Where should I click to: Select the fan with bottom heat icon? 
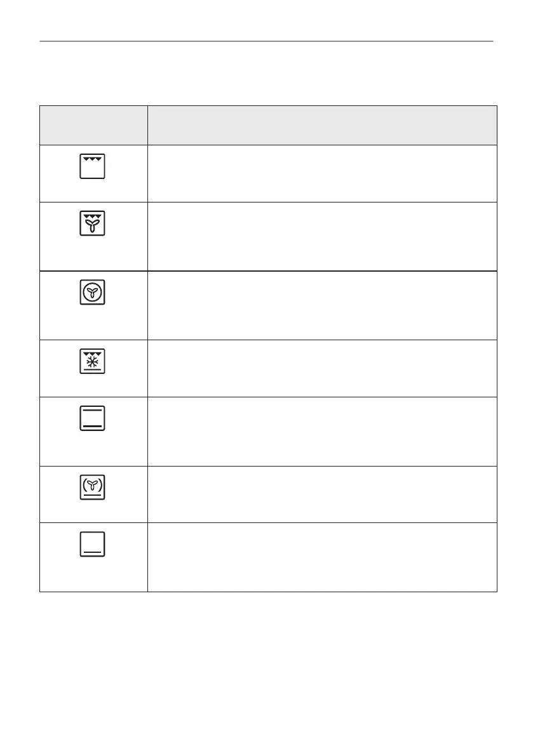[92, 487]
